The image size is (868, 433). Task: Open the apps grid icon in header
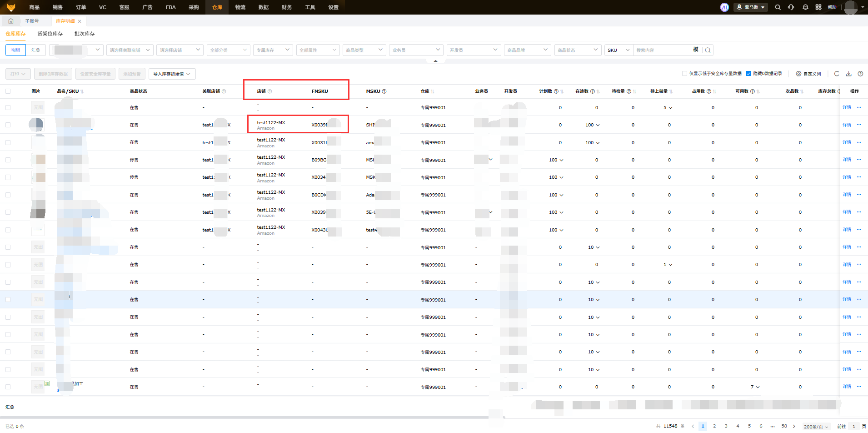click(x=818, y=7)
